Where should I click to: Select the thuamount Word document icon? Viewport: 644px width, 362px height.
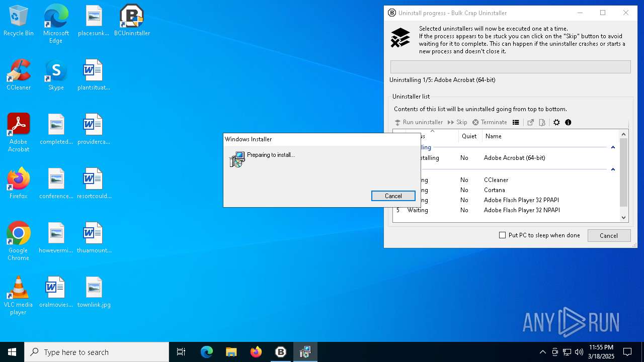(x=94, y=238)
